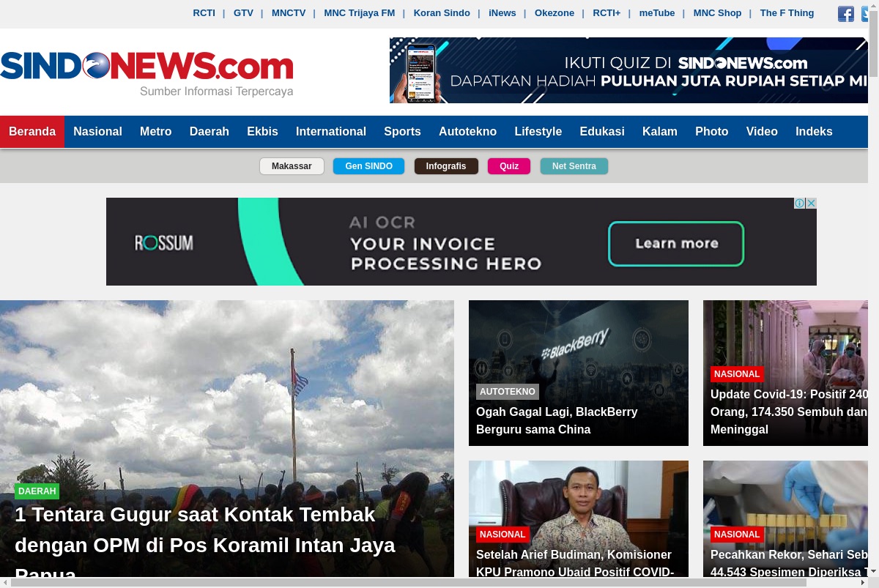Click the green DAERAH category tag
Image resolution: width=879 pixels, height=588 pixels.
click(37, 491)
